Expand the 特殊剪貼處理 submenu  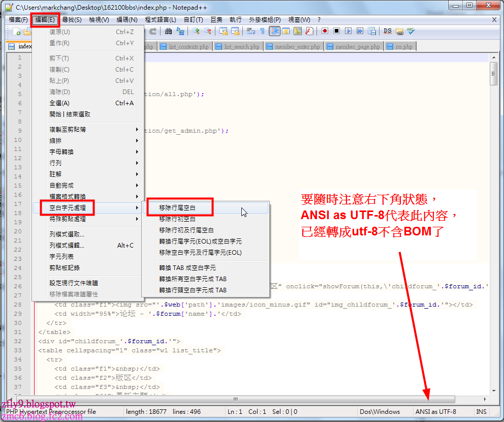click(88, 219)
